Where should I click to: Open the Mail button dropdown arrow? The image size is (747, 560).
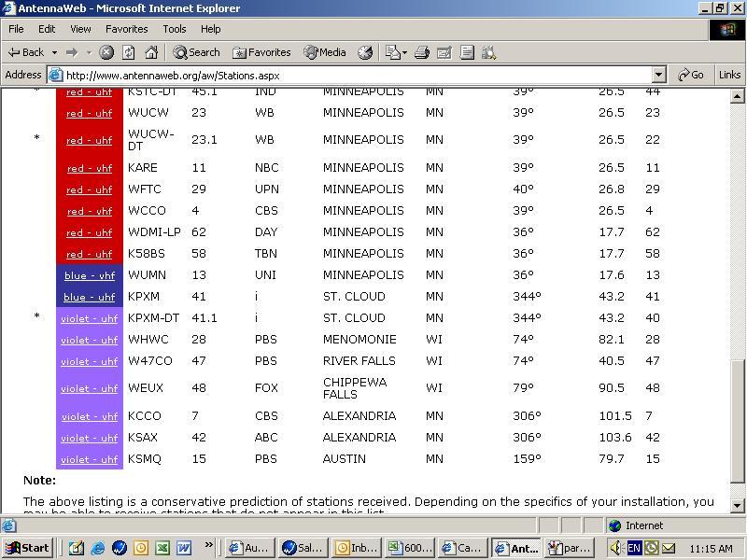pos(404,52)
